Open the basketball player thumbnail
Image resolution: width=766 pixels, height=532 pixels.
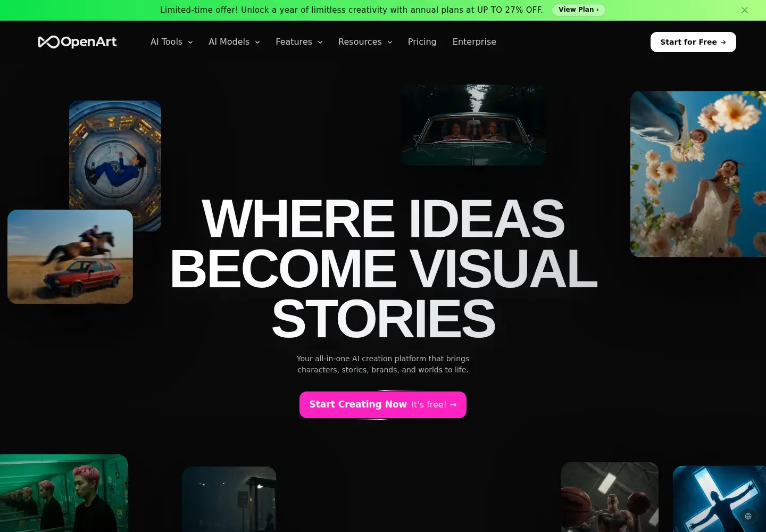610,497
